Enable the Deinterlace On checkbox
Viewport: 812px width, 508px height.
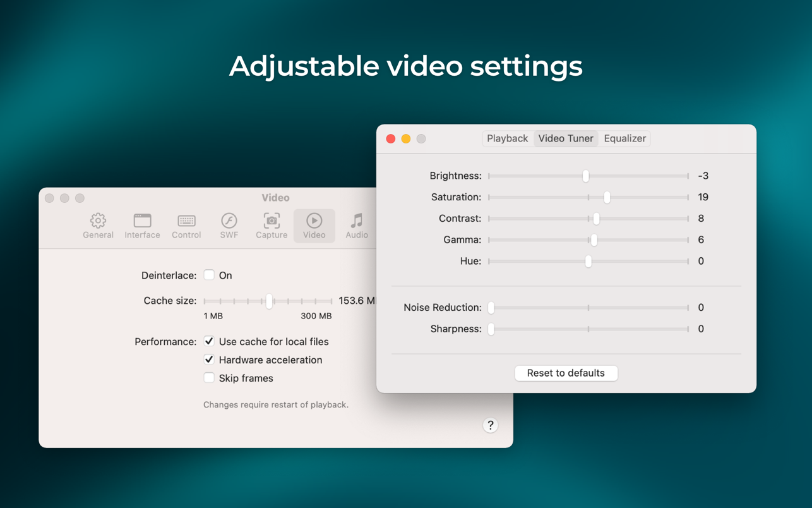point(209,275)
